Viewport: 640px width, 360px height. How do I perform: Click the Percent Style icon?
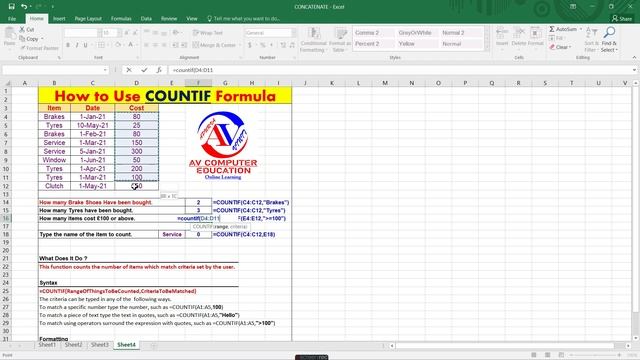[x=262, y=45]
